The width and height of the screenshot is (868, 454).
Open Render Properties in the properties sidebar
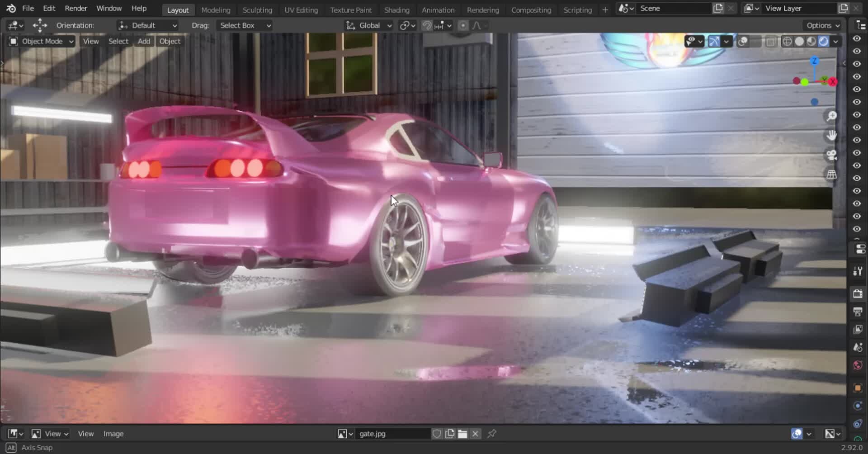[858, 293]
